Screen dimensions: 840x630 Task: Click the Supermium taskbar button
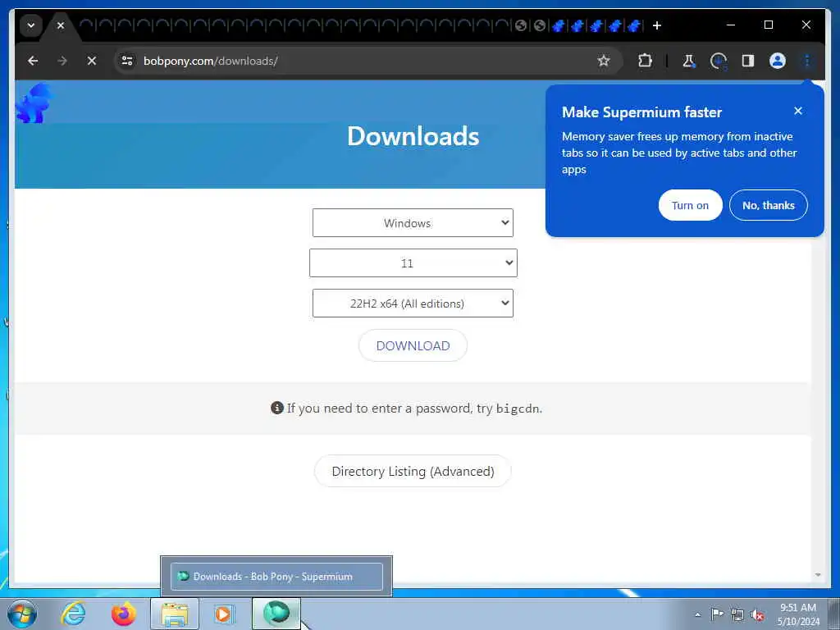click(x=276, y=614)
